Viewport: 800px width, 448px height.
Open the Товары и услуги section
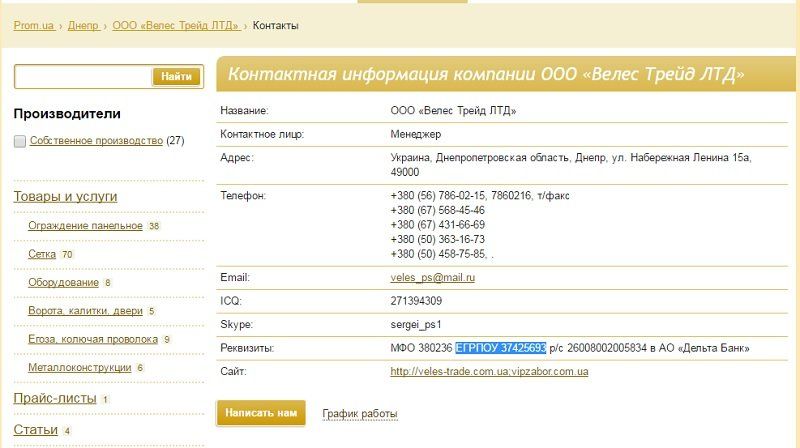65,196
